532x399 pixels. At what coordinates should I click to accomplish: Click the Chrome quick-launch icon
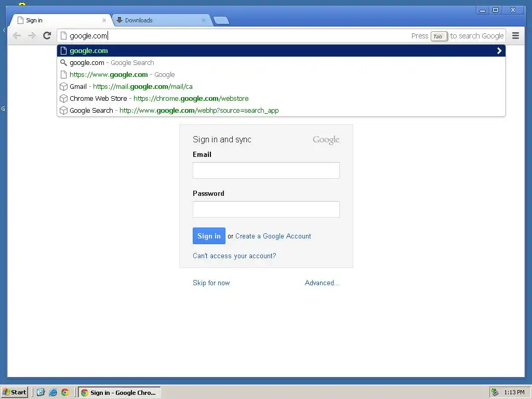click(x=65, y=393)
